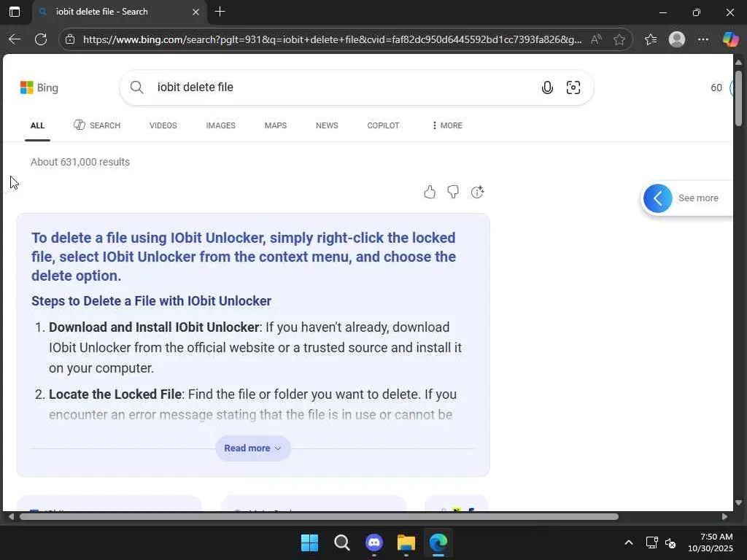
Task: Expand the MORE search categories menu
Action: [x=447, y=125]
